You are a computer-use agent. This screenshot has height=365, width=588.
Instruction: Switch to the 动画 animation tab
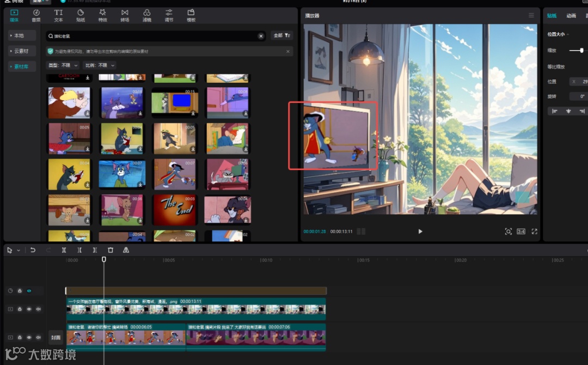571,15
